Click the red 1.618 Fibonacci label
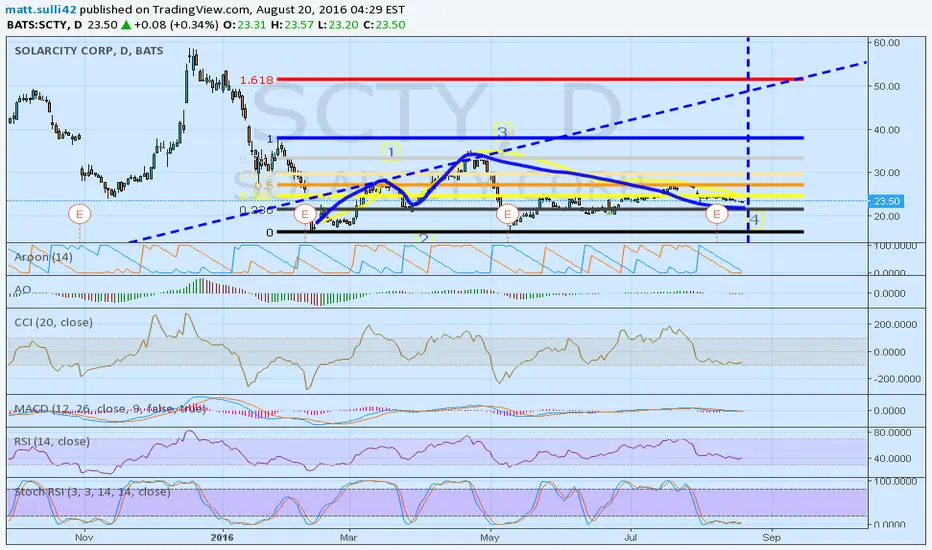The height and width of the screenshot is (550, 932). [x=256, y=80]
